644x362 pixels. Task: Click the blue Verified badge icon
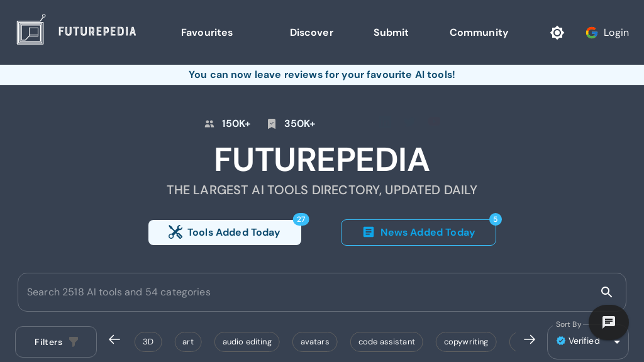click(562, 341)
